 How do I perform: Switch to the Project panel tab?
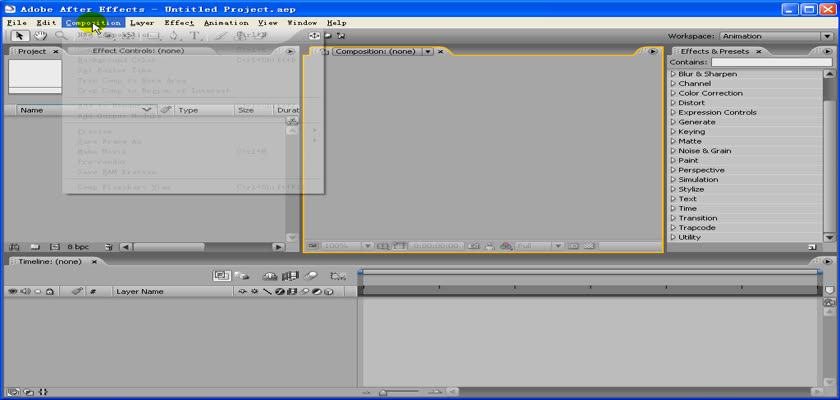click(32, 51)
